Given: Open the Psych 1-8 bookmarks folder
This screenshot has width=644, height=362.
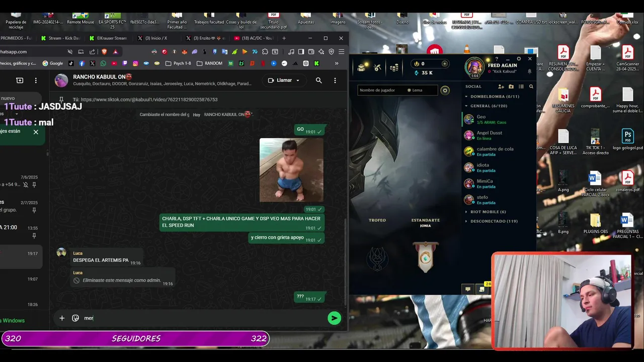Looking at the screenshot, I should 178,63.
